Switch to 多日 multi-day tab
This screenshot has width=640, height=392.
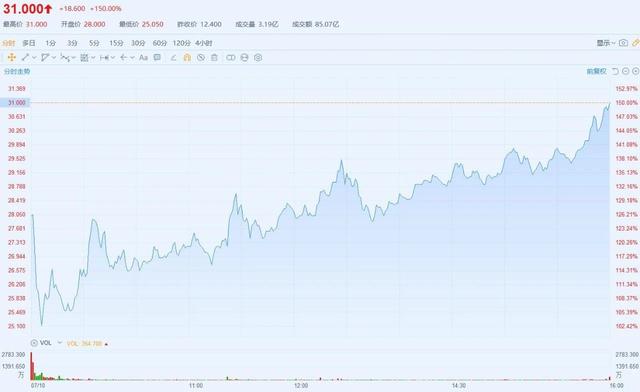29,43
